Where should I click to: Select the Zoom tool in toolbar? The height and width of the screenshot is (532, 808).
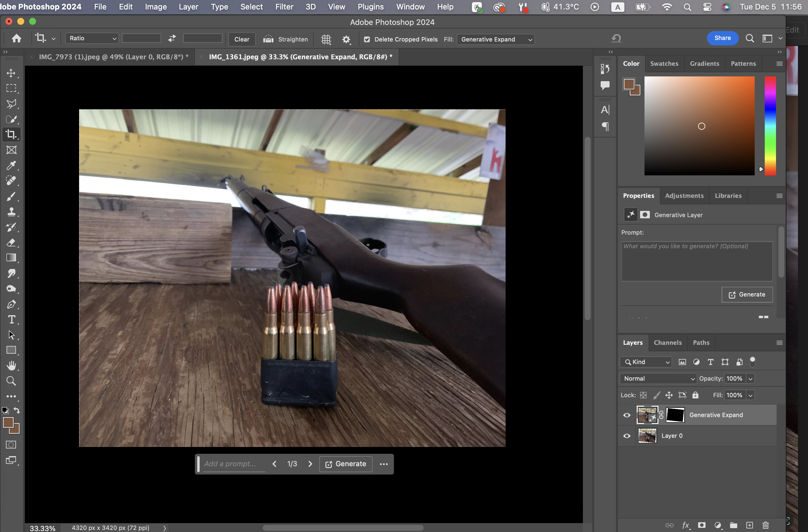pos(11,381)
